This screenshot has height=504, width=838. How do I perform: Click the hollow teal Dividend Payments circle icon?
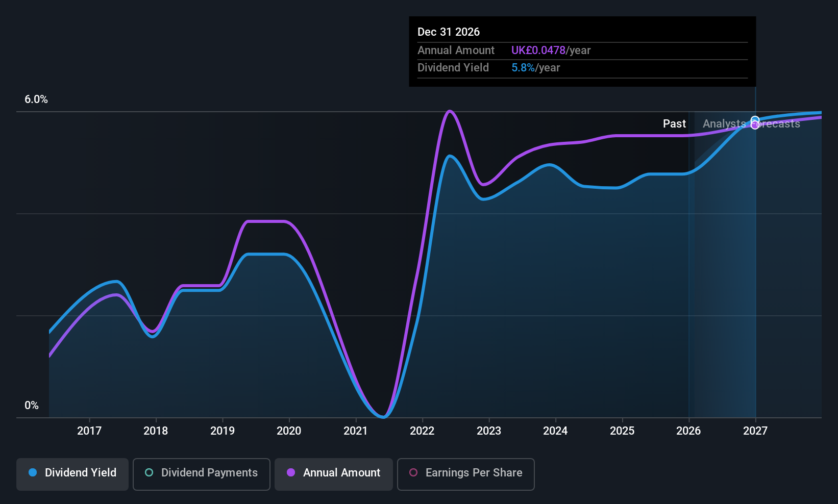click(149, 473)
